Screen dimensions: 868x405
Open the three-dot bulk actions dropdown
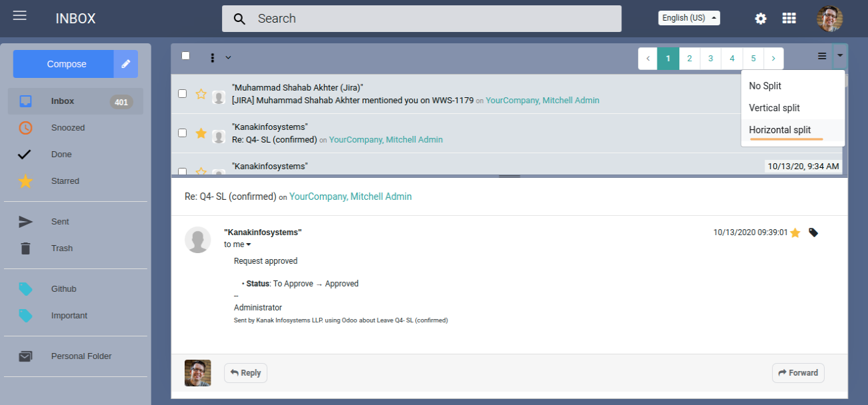pos(219,57)
